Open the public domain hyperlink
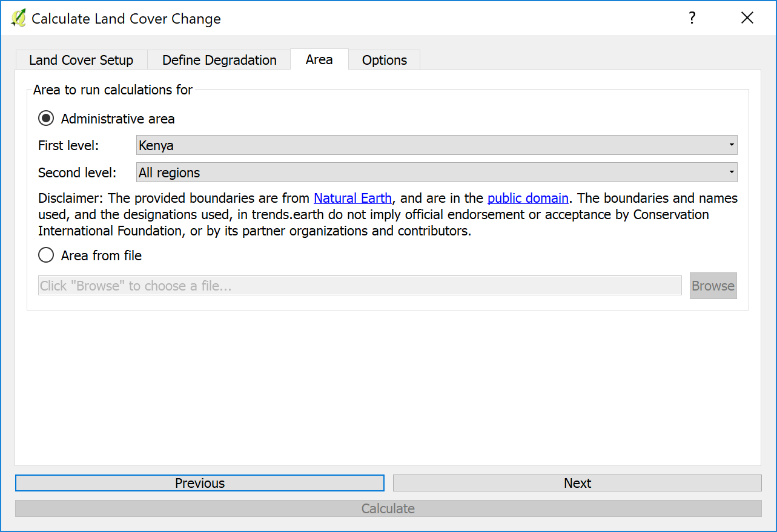Screen dimensions: 777x532 click(527, 198)
